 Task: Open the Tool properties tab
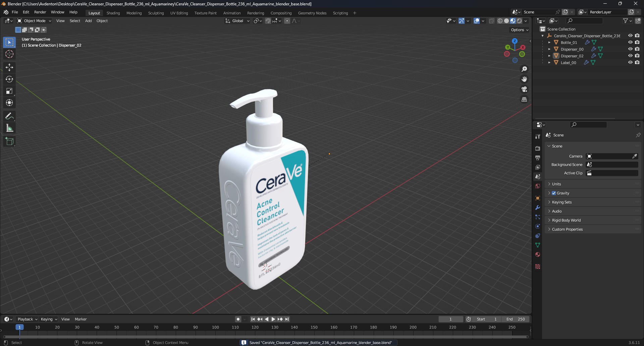[538, 136]
